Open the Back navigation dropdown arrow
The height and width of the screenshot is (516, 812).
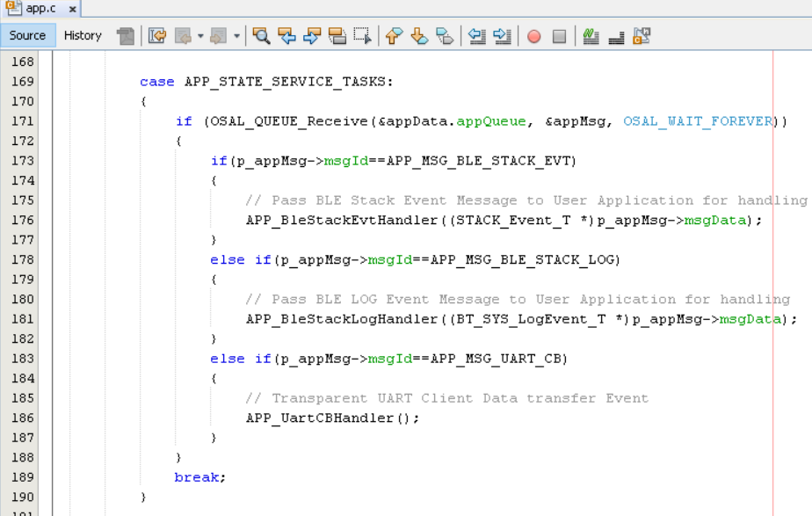click(x=200, y=36)
